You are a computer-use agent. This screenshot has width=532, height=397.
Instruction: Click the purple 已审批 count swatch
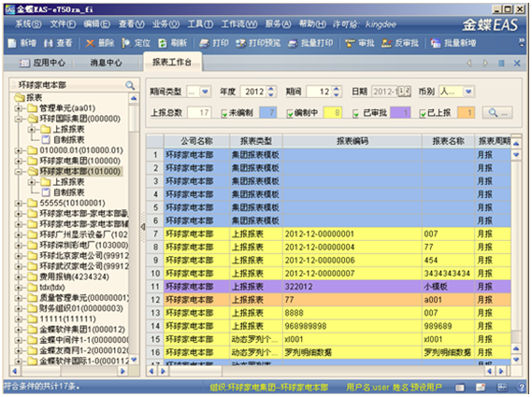[x=400, y=112]
